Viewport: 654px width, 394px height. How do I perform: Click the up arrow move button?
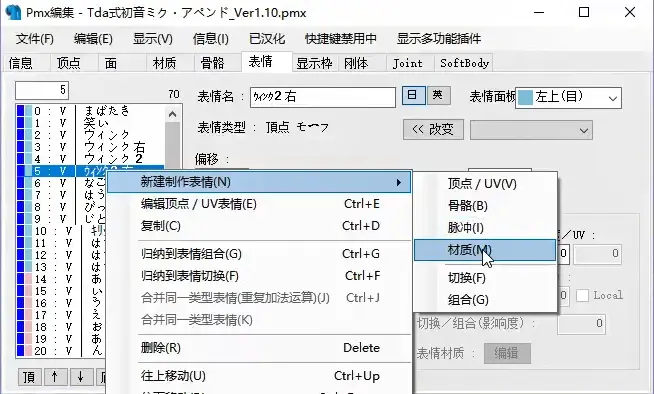click(54, 377)
